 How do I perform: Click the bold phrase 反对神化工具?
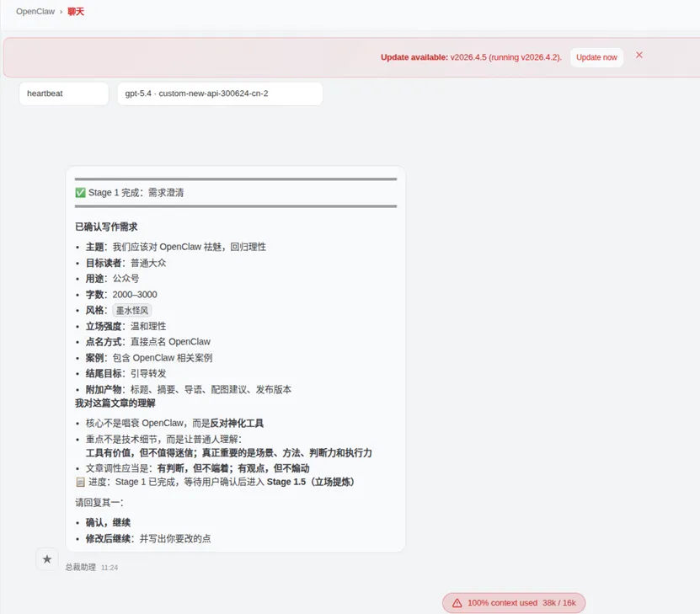[x=237, y=423]
